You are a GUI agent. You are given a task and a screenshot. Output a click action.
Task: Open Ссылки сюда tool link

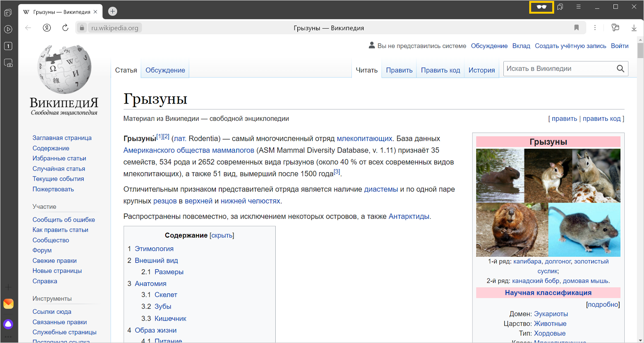pos(52,311)
